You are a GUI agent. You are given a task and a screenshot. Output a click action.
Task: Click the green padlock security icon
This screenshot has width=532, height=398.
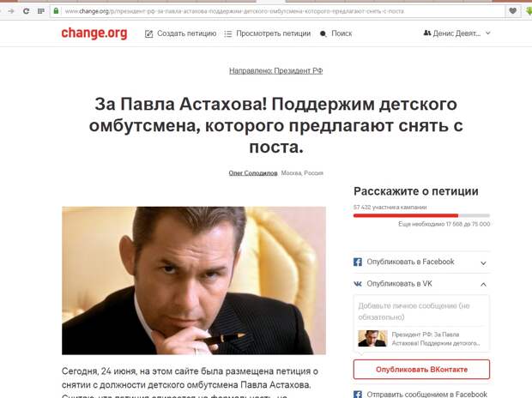pos(57,11)
